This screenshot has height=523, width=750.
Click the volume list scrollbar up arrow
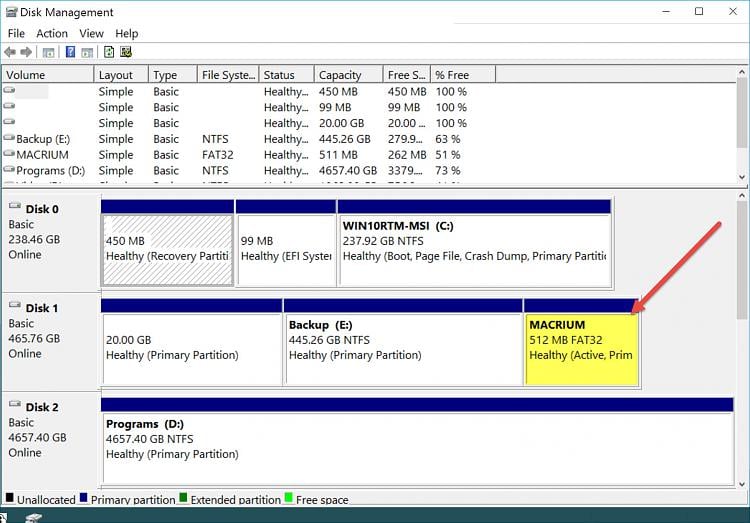(x=742, y=72)
